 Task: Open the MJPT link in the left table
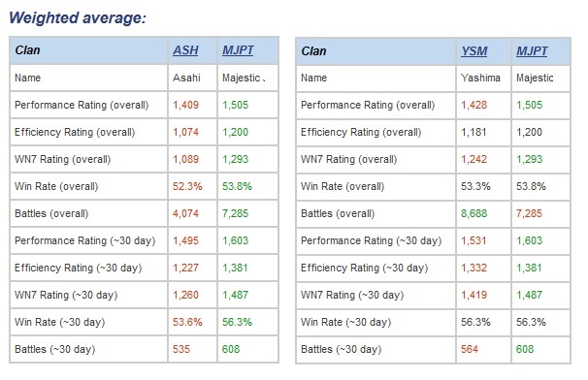point(238,50)
